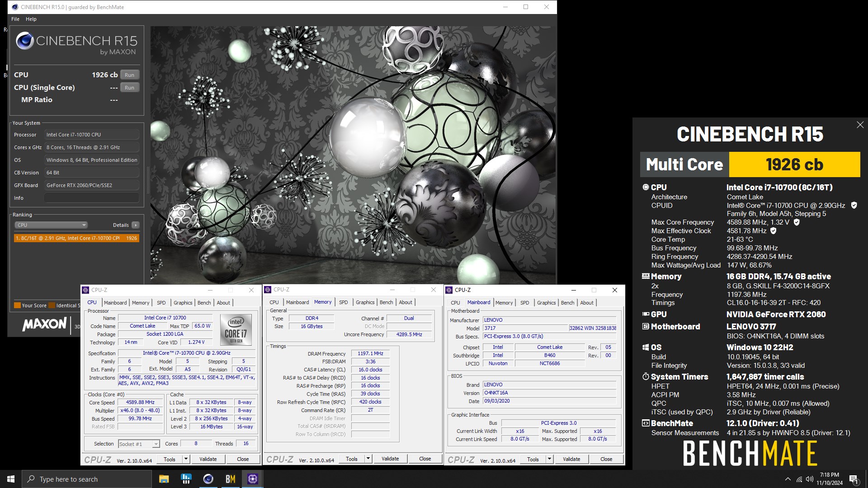Viewport: 868px width, 488px height.
Task: Click the Multi Core 1926 cb score
Action: [794, 164]
